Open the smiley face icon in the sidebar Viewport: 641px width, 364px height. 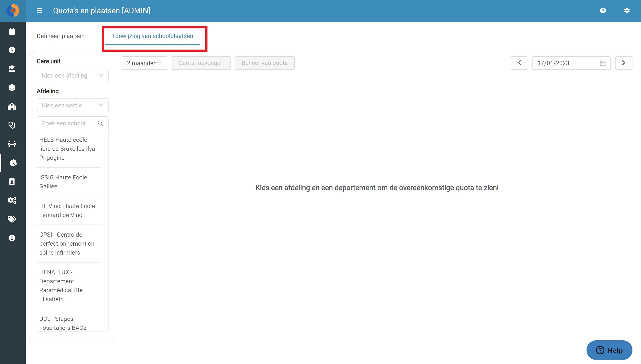click(x=12, y=88)
